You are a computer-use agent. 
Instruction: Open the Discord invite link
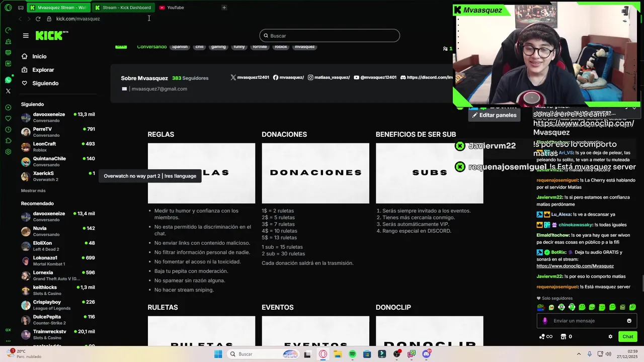coord(427,77)
